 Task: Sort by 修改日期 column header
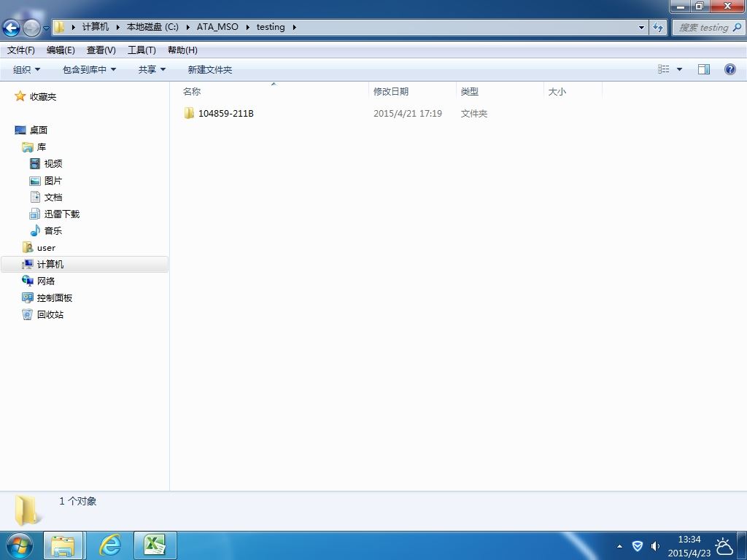pos(413,91)
